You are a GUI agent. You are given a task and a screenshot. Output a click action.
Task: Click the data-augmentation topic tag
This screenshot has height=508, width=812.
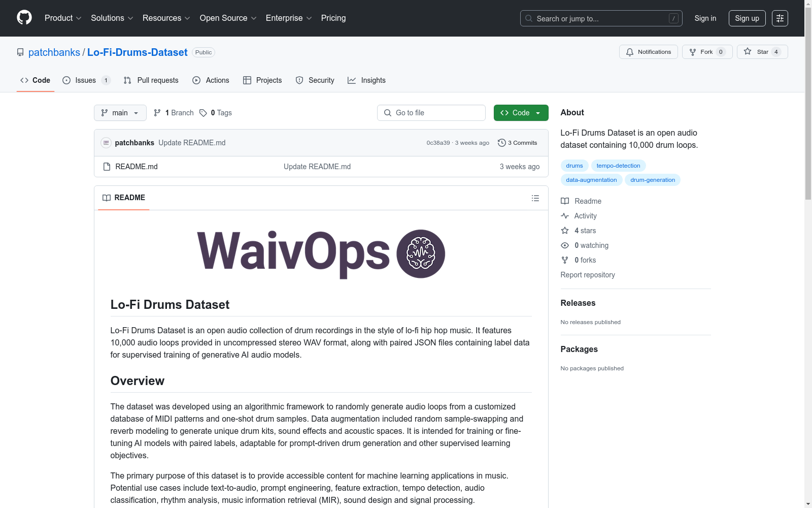tap(592, 180)
